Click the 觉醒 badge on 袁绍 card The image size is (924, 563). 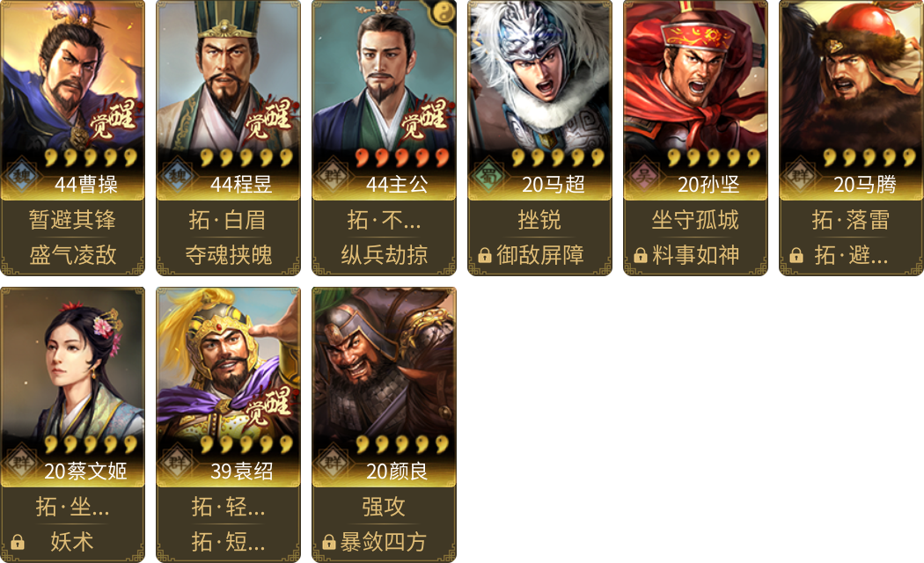point(268,406)
